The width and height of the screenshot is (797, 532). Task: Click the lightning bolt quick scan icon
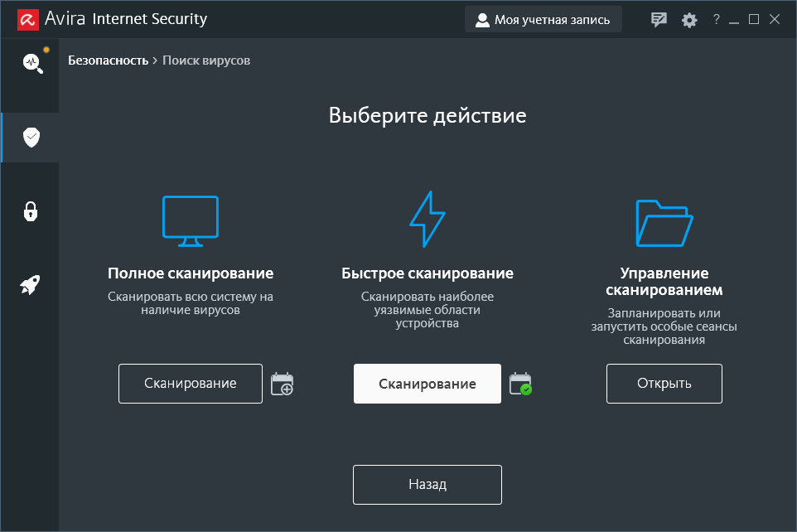point(427,219)
